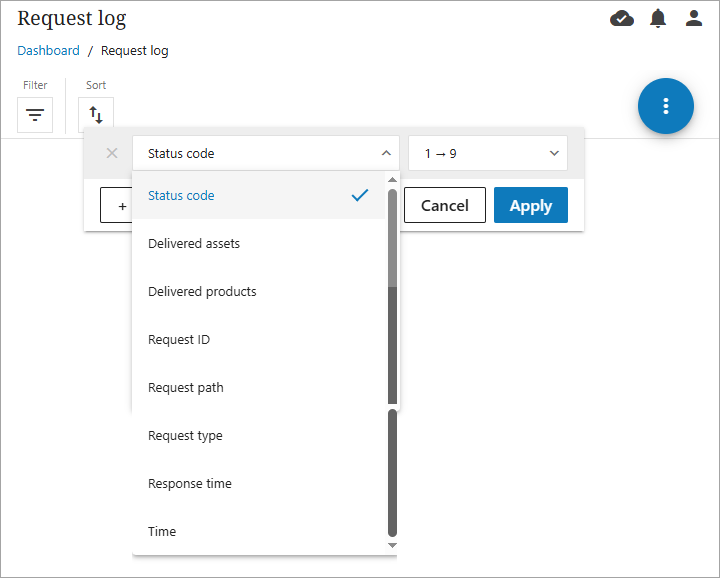The height and width of the screenshot is (578, 720).
Task: Click the Sort arrows icon
Action: (x=96, y=115)
